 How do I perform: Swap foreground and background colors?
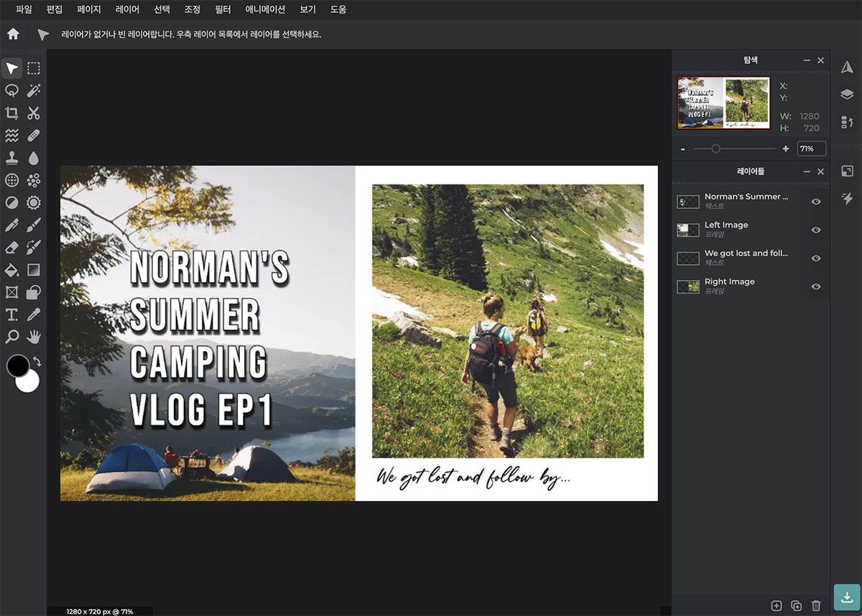click(x=37, y=362)
